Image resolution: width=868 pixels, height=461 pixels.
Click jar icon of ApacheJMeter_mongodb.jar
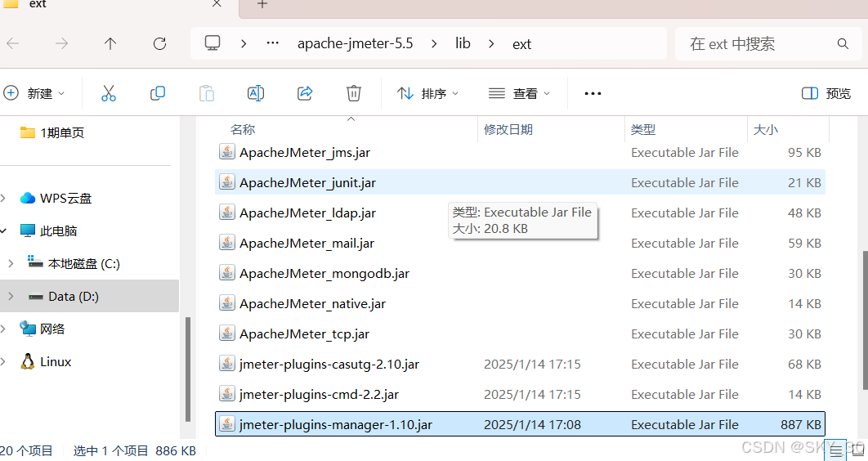coord(227,273)
